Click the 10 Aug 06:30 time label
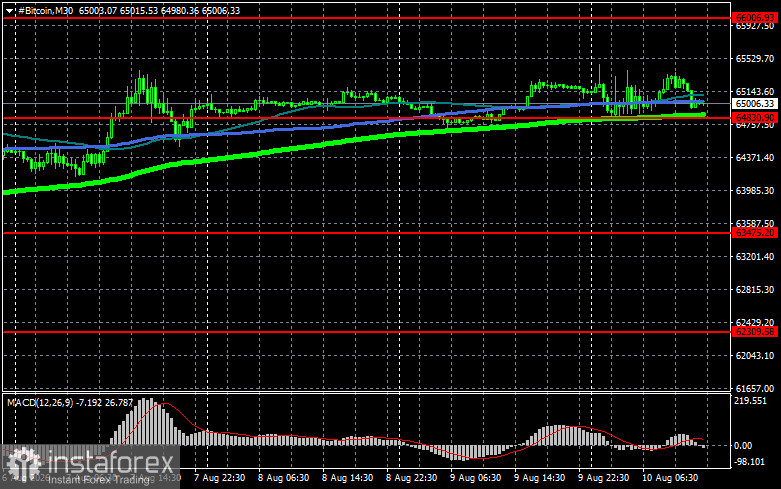This screenshot has width=781, height=489. (670, 478)
